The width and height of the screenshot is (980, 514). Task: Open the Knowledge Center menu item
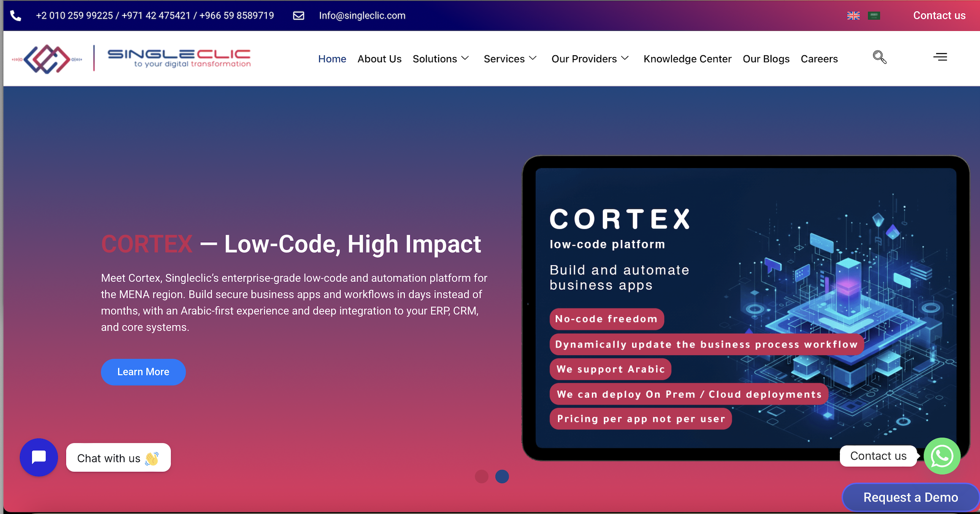(688, 59)
